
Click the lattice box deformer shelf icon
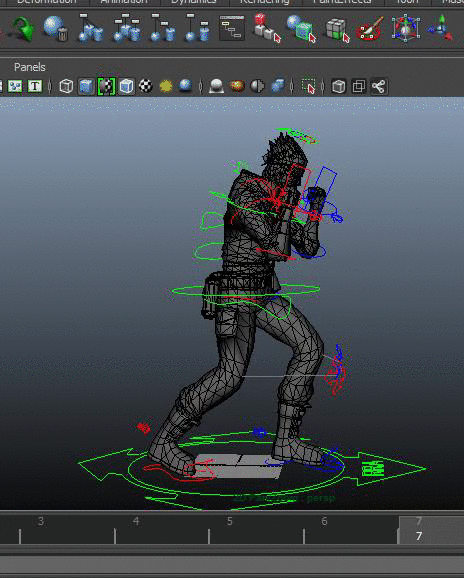tap(405, 28)
